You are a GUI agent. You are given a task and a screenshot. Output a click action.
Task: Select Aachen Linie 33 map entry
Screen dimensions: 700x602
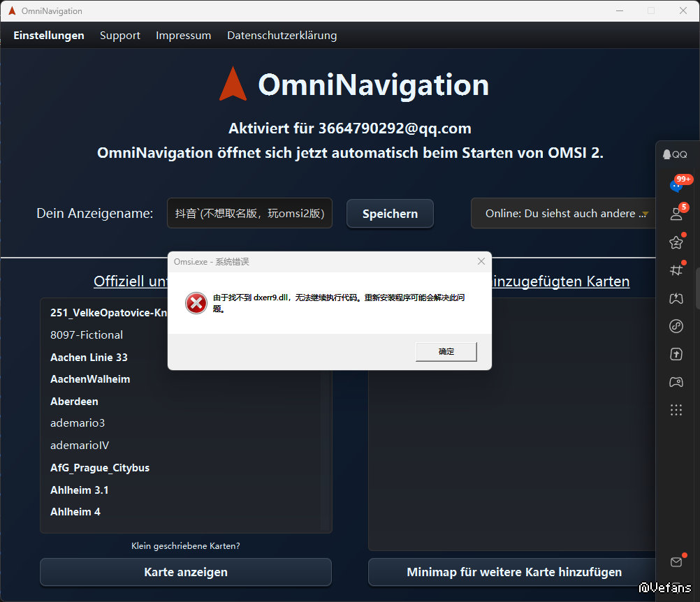tap(89, 358)
